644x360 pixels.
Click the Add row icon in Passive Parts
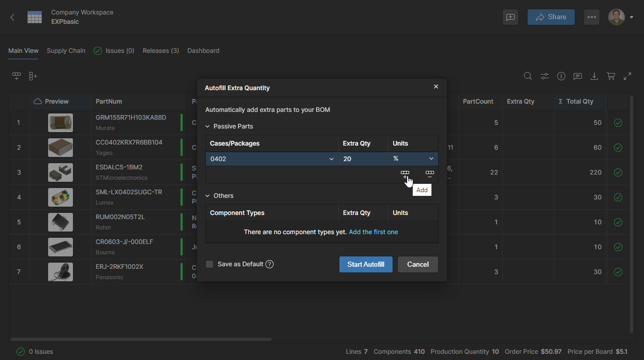point(405,175)
